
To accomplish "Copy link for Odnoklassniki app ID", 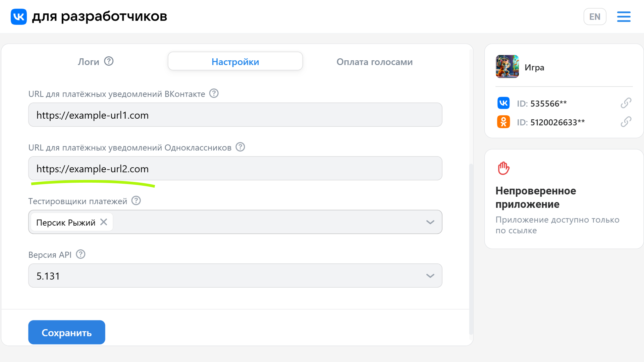I will pyautogui.click(x=626, y=122).
